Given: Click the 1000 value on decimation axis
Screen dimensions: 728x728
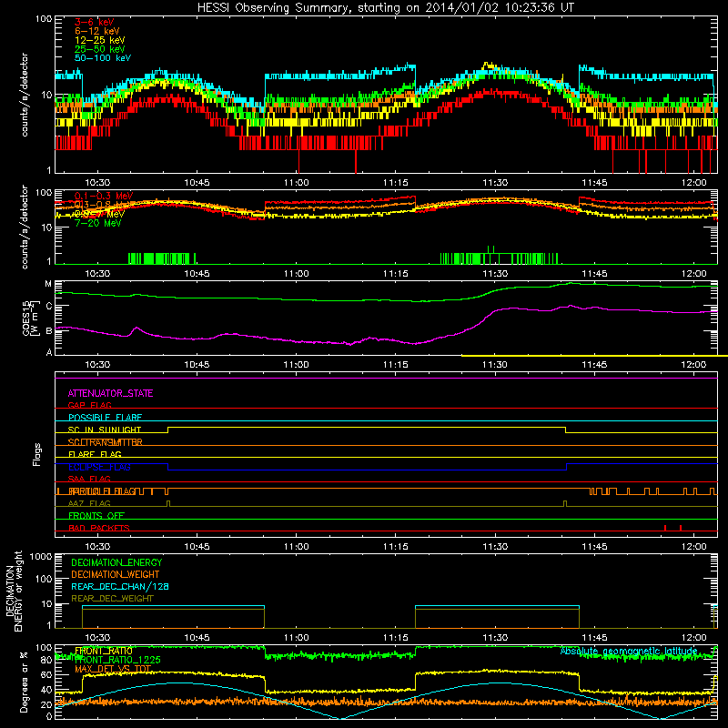Looking at the screenshot, I should (x=41, y=556).
